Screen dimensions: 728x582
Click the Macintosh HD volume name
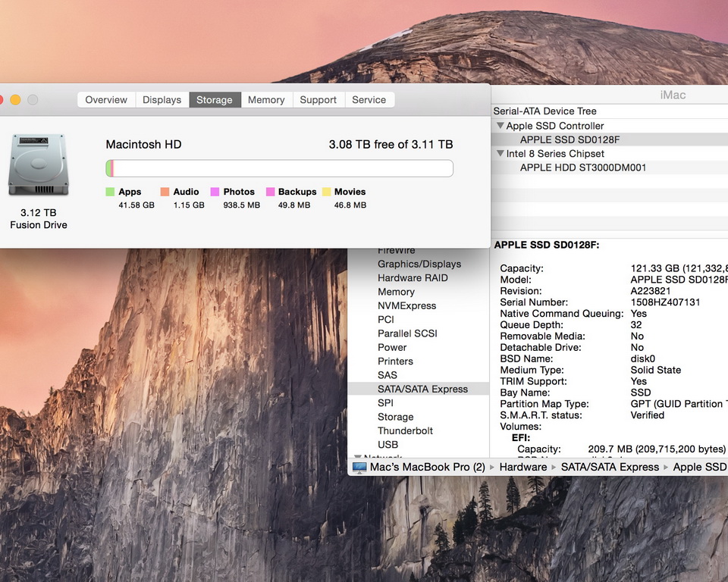tap(143, 145)
